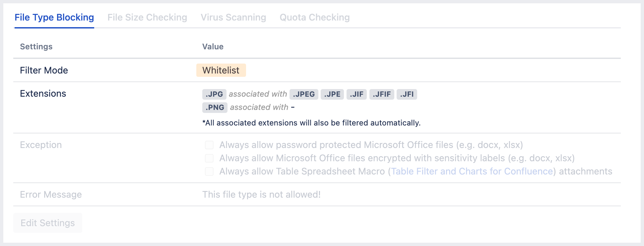644x246 pixels.
Task: Select the .JPE extension tag
Action: coord(332,94)
